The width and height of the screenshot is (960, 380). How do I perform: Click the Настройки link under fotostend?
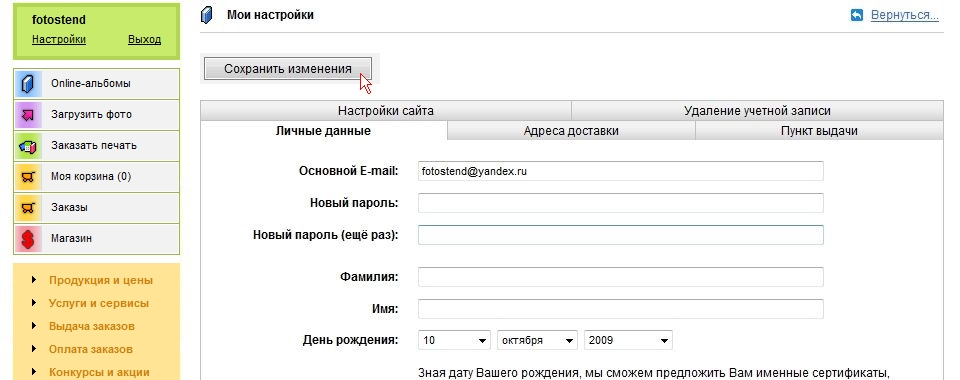[59, 40]
